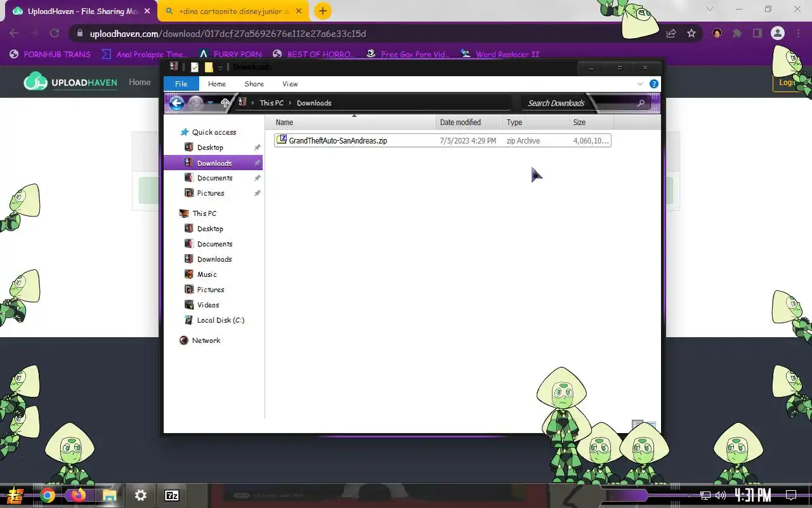Open Chrome Extensions puzzle icon
This screenshot has width=812, height=508.
[737, 33]
